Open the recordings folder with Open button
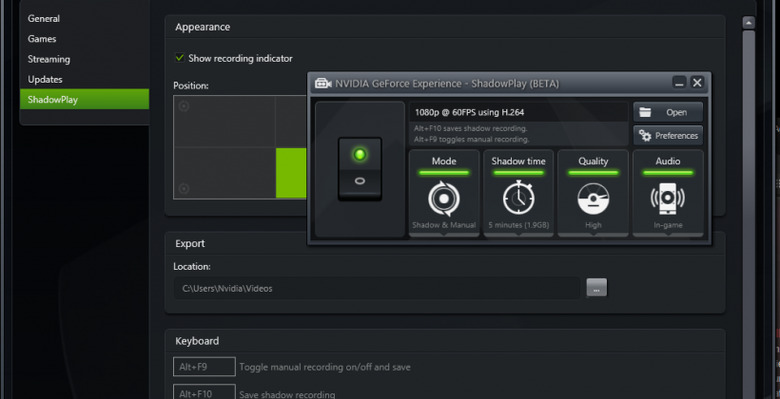This screenshot has height=399, width=780. click(x=668, y=112)
